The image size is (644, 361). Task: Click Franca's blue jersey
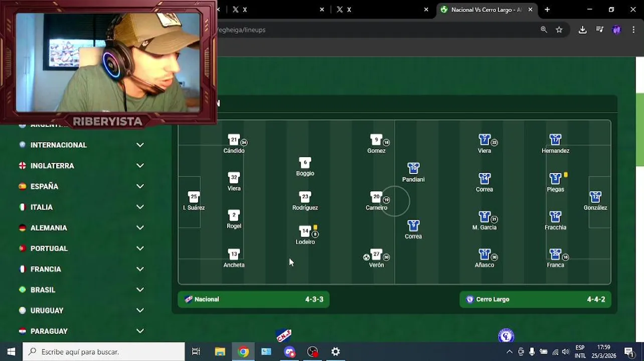(555, 254)
